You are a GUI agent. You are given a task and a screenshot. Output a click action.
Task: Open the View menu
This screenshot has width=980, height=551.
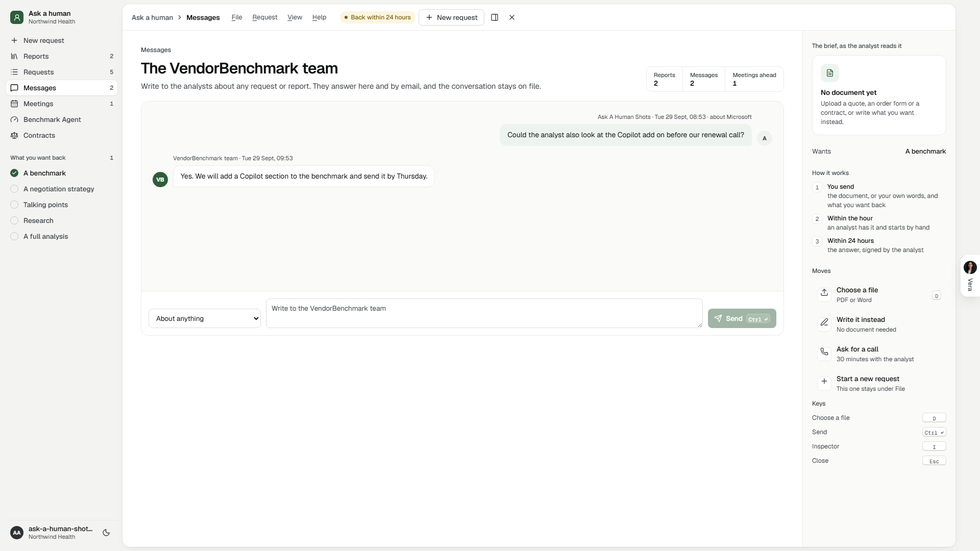295,17
